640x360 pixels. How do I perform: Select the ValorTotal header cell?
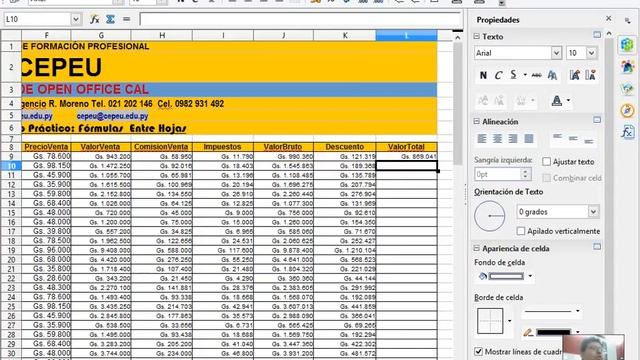[406, 147]
